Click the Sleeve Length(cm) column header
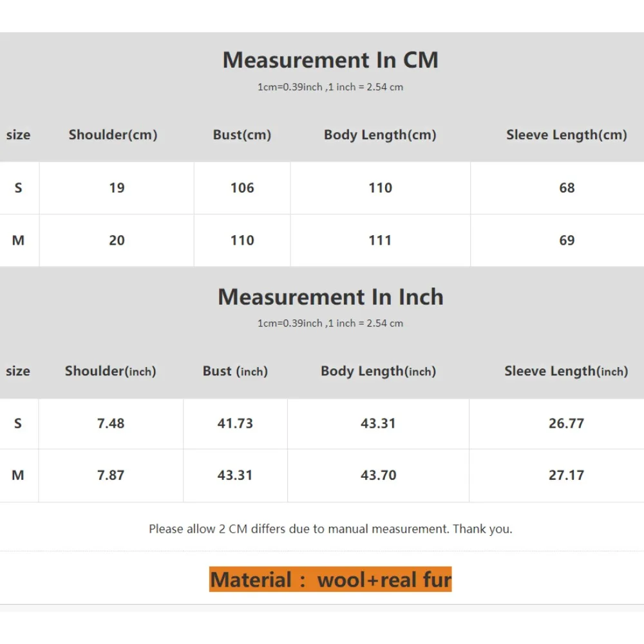The image size is (644, 644). coord(566,135)
